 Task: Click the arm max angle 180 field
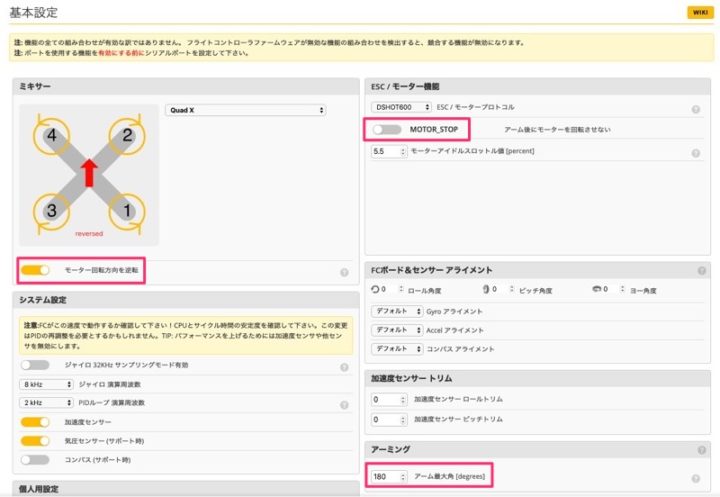tap(388, 477)
